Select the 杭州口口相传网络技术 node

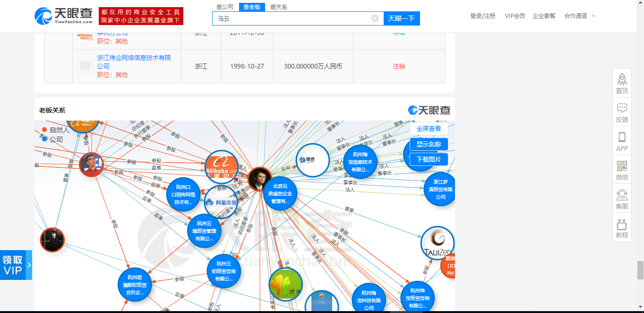click(x=183, y=194)
